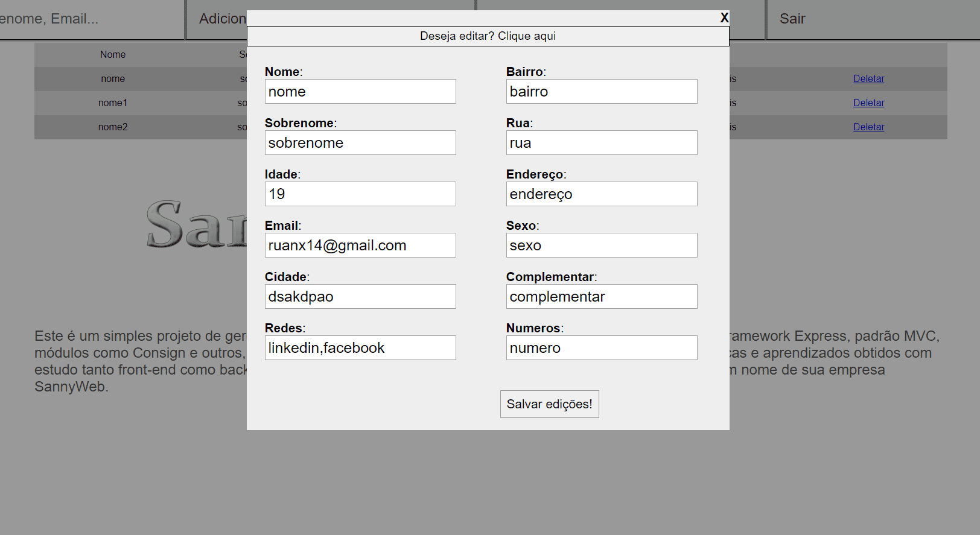This screenshot has height=535, width=980.
Task: Select the Endereço input field
Action: [x=602, y=194]
